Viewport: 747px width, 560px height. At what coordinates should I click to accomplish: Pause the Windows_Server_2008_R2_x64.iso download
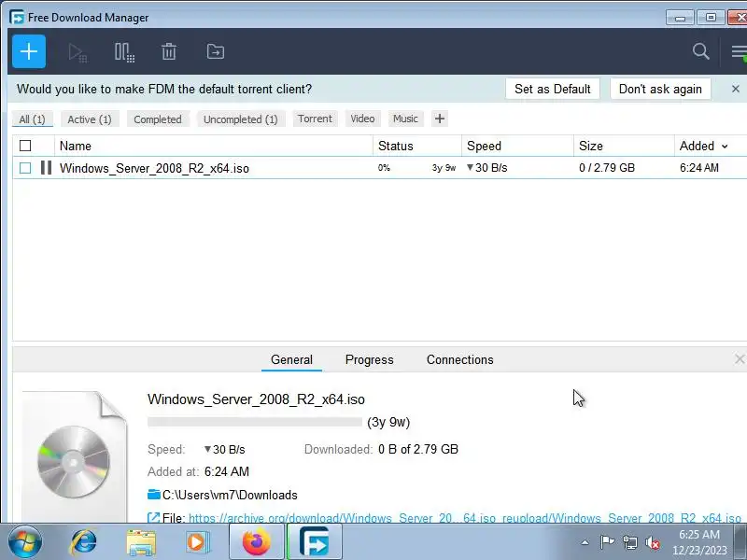[x=46, y=168]
